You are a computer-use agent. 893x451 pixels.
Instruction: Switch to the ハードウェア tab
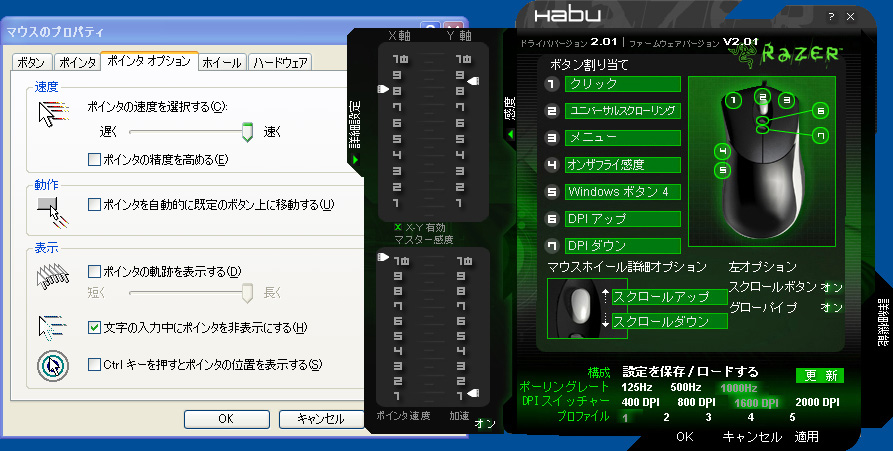280,62
